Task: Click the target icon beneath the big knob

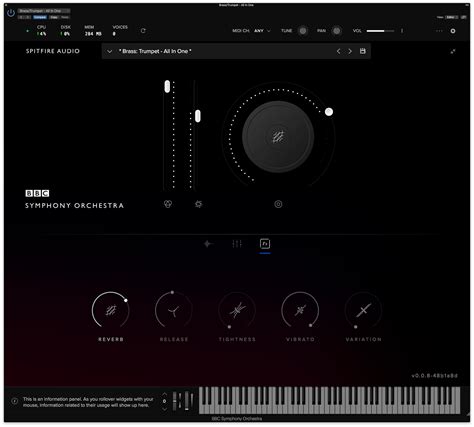Action: (x=278, y=204)
